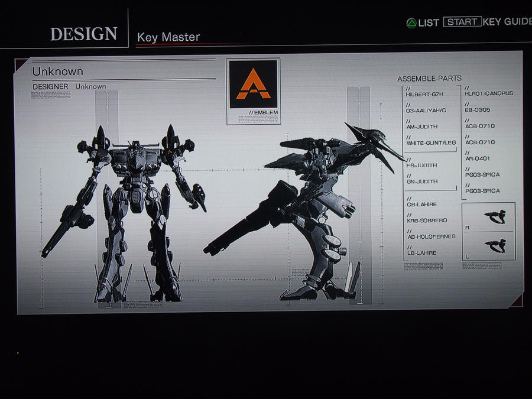Click the Key Master design name

[168, 37]
